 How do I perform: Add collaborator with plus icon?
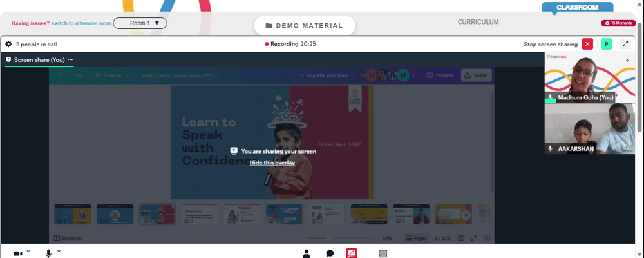click(413, 75)
